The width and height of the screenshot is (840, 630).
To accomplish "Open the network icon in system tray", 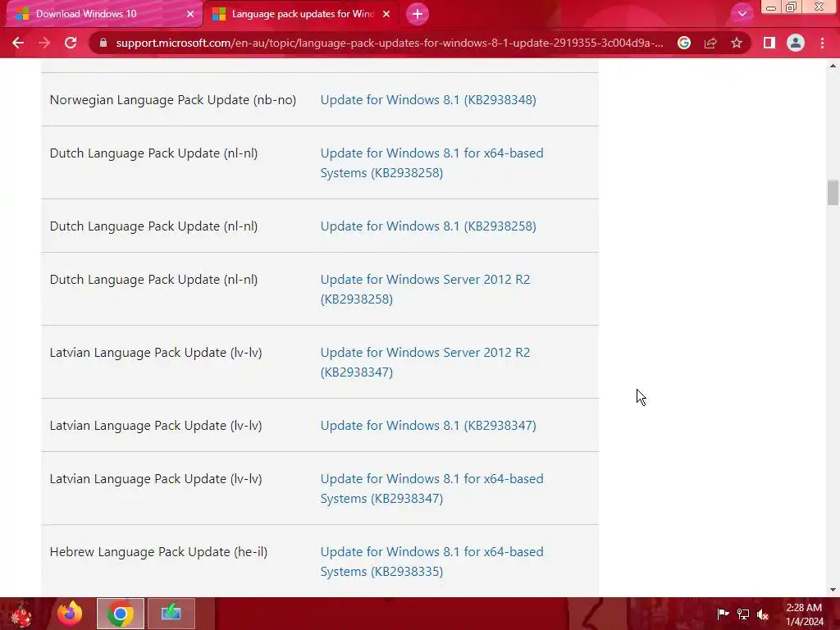I will pos(743,614).
